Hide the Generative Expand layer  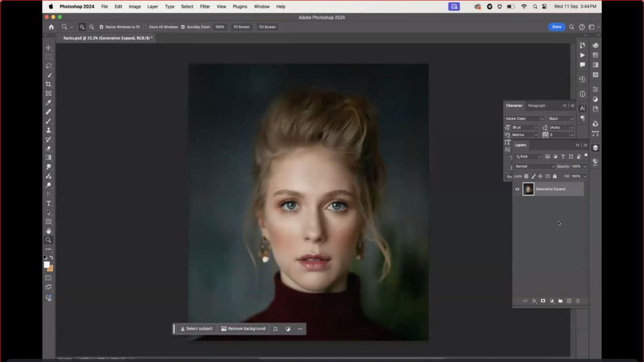pyautogui.click(x=517, y=189)
